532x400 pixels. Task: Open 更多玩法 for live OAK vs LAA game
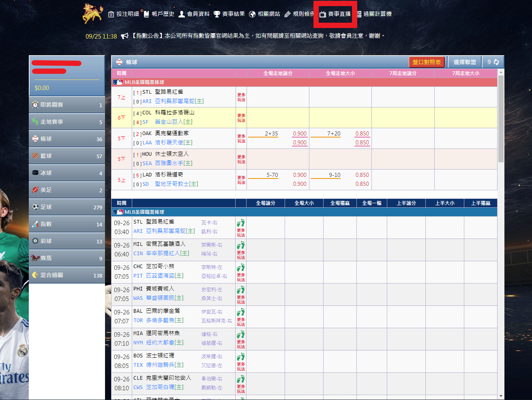[x=241, y=139]
